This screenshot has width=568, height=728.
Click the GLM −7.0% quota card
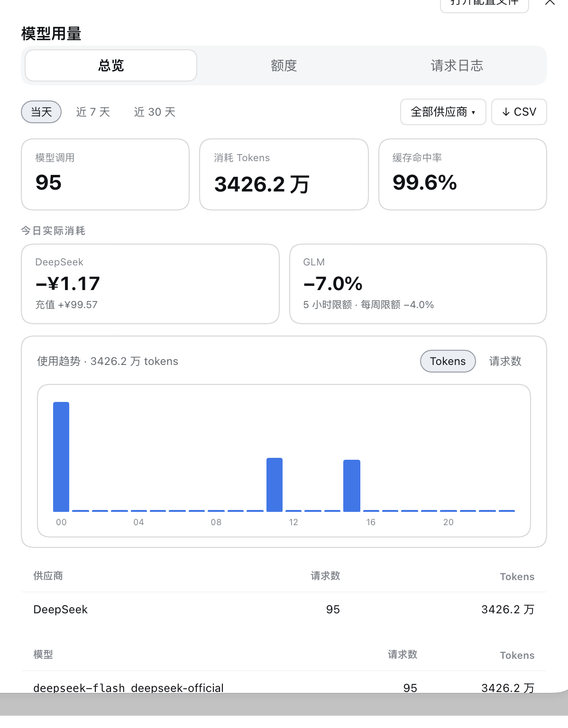coord(418,284)
